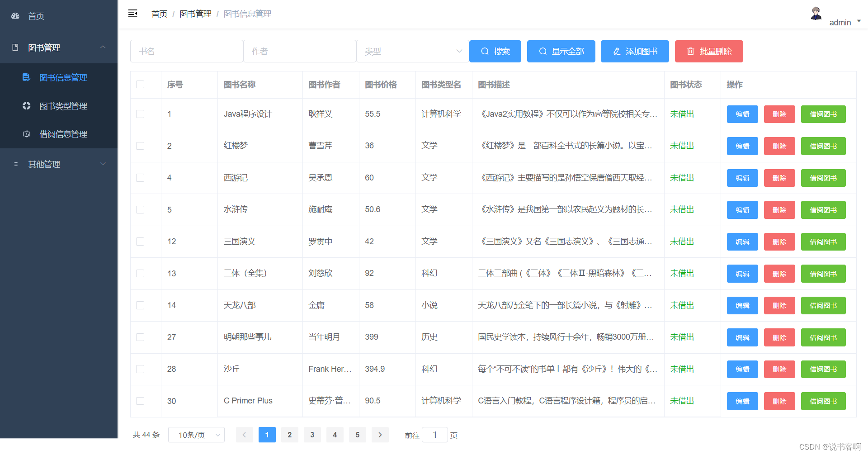
Task: Click the next page arrow
Action: [380, 435]
